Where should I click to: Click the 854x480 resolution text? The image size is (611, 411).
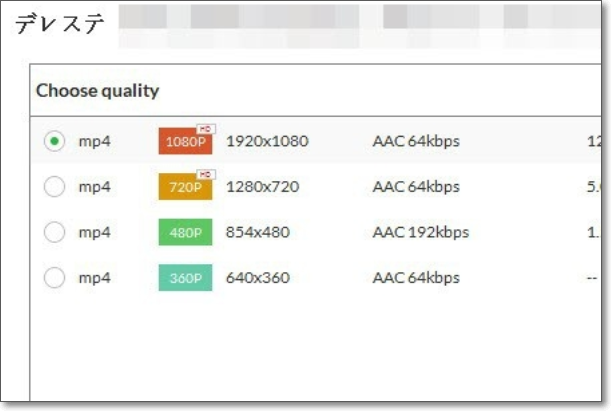click(257, 232)
